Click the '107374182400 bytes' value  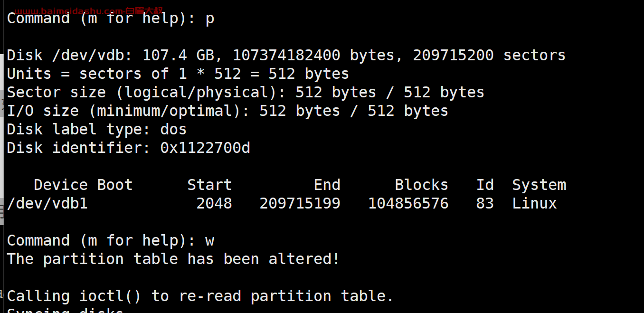[313, 56]
